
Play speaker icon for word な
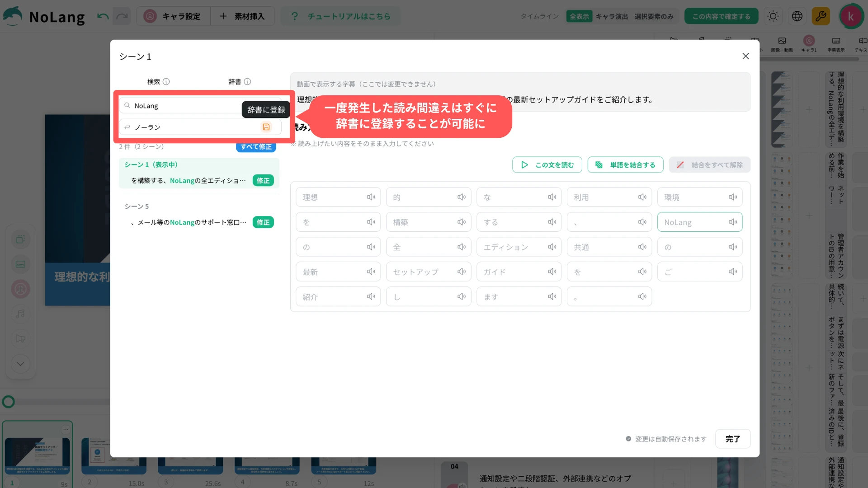(552, 197)
